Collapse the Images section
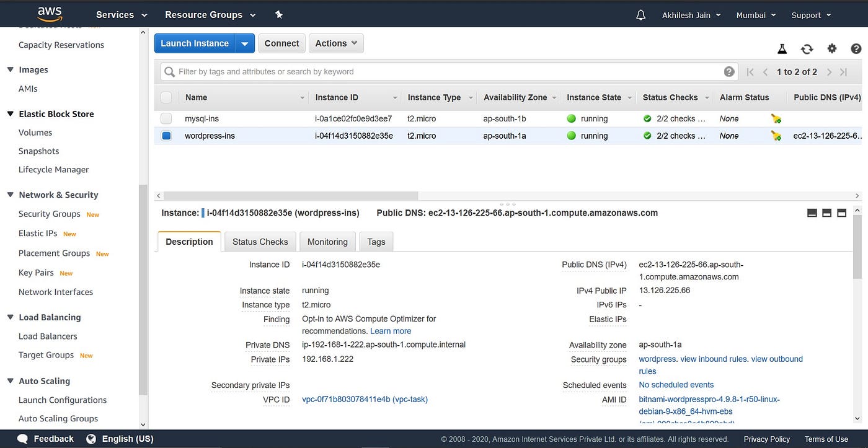The width and height of the screenshot is (868, 448). (x=11, y=70)
